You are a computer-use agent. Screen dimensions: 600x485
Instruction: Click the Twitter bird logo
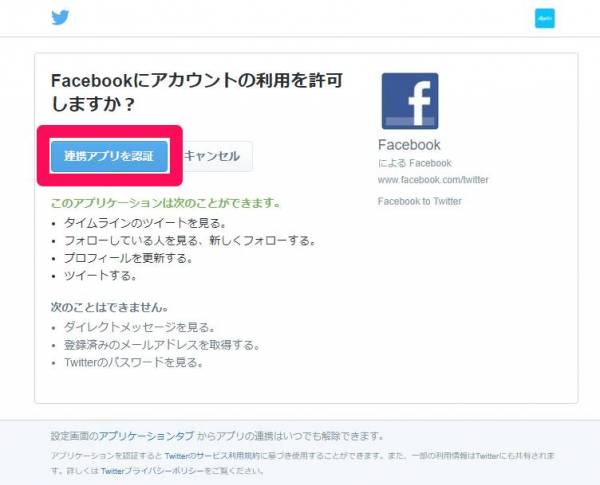[x=60, y=18]
